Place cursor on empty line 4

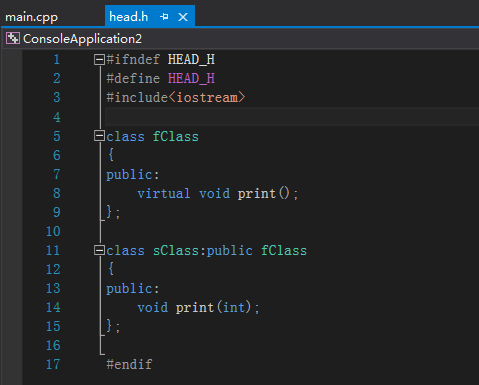292,117
